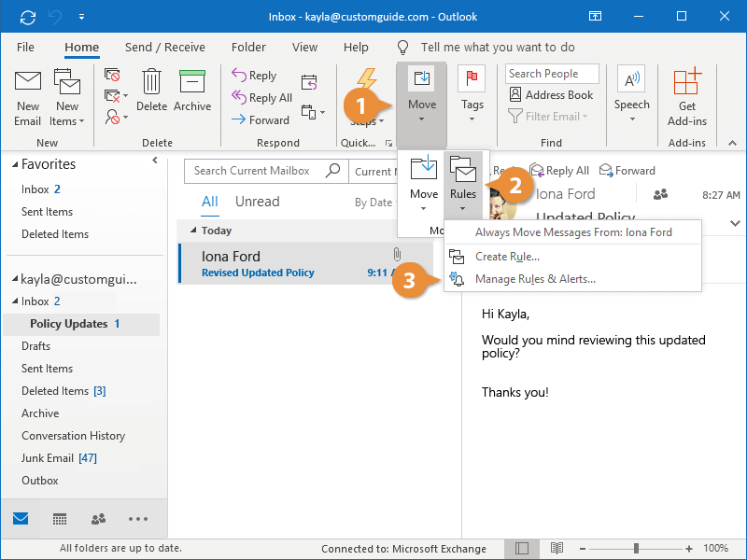Open the Junk dropdown icon
The image size is (747, 560).
(116, 117)
